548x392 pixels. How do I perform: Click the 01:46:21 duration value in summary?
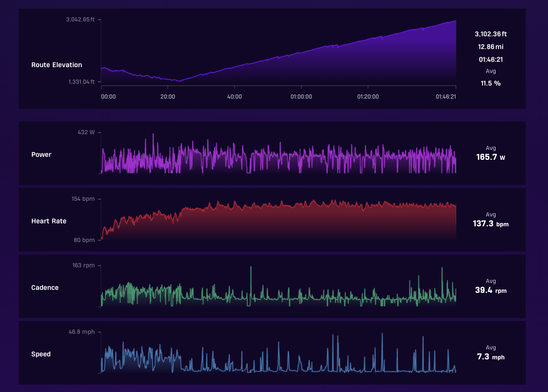tap(491, 59)
